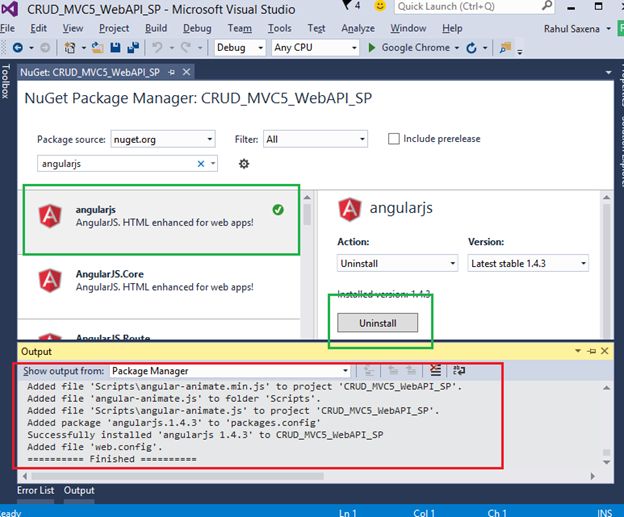Open the Edit menu
Viewport: 624px width, 517px height.
coord(38,28)
